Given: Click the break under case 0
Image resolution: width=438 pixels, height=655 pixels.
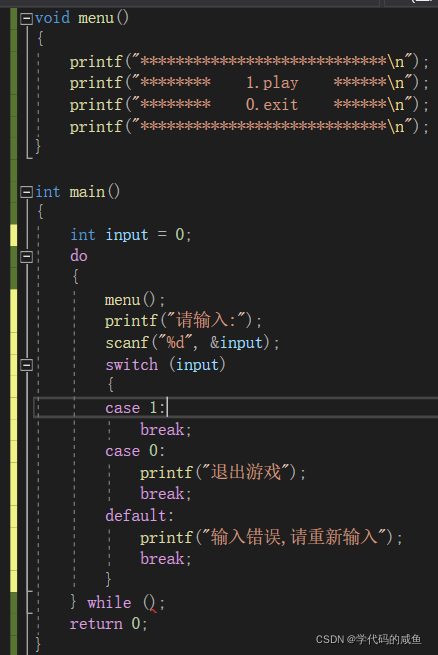Looking at the screenshot, I should pyautogui.click(x=166, y=494).
